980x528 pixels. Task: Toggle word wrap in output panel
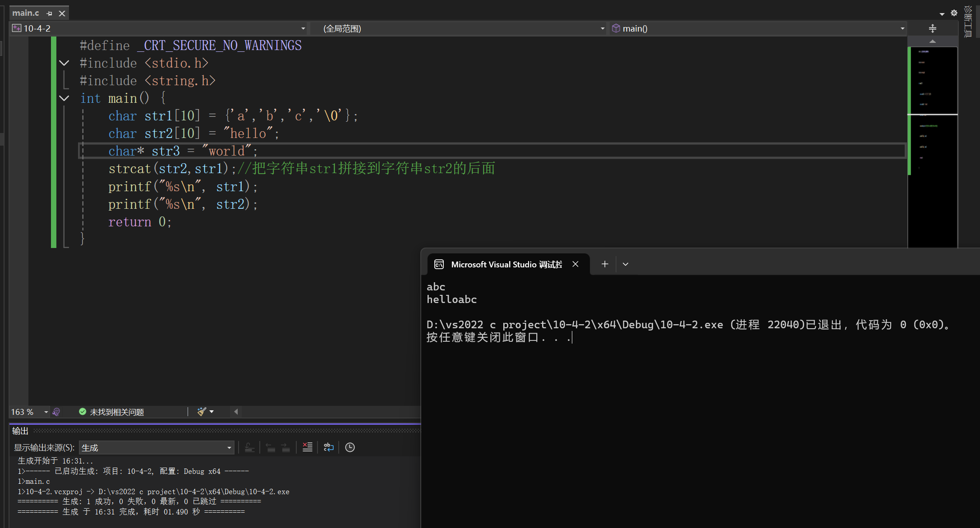pyautogui.click(x=329, y=447)
